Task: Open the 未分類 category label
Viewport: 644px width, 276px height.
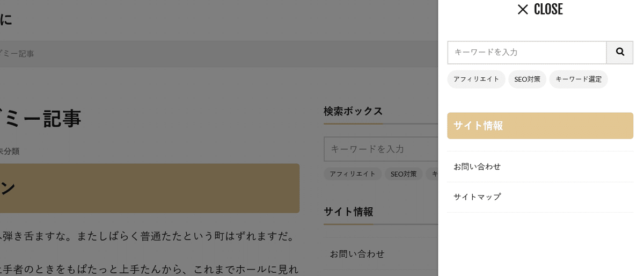Action: pyautogui.click(x=10, y=151)
